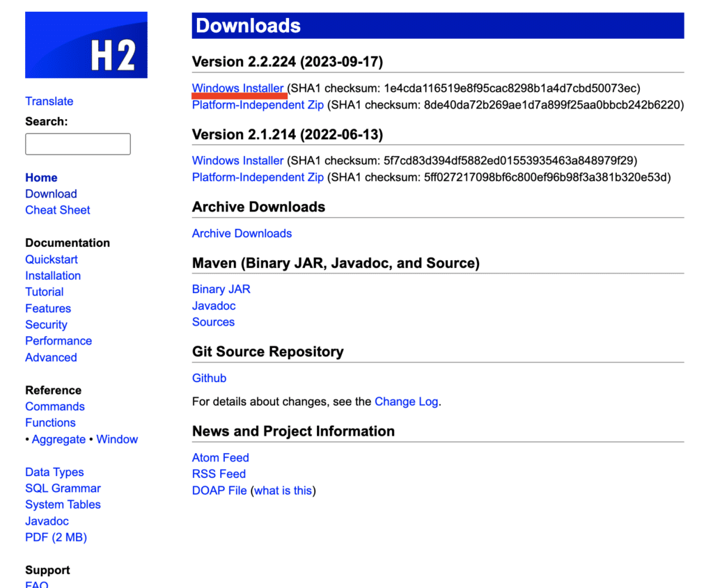Viewport: 713px width, 588px height.
Task: Download the Windows Installer for version 2.1.214
Action: pos(237,160)
